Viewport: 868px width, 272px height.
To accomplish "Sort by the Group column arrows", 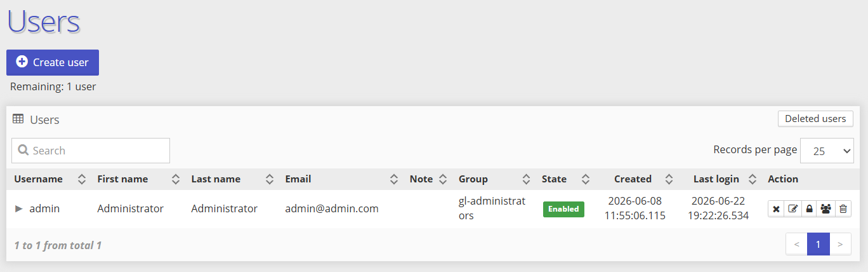I will [526, 179].
